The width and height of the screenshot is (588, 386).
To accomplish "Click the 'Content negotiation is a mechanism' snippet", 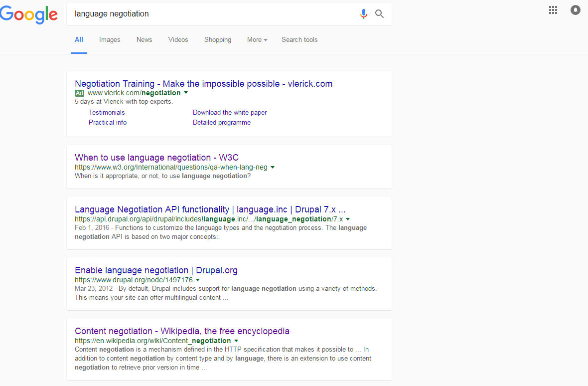I will tap(223, 358).
